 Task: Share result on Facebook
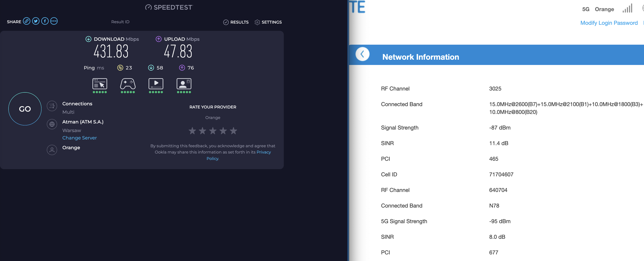point(45,21)
